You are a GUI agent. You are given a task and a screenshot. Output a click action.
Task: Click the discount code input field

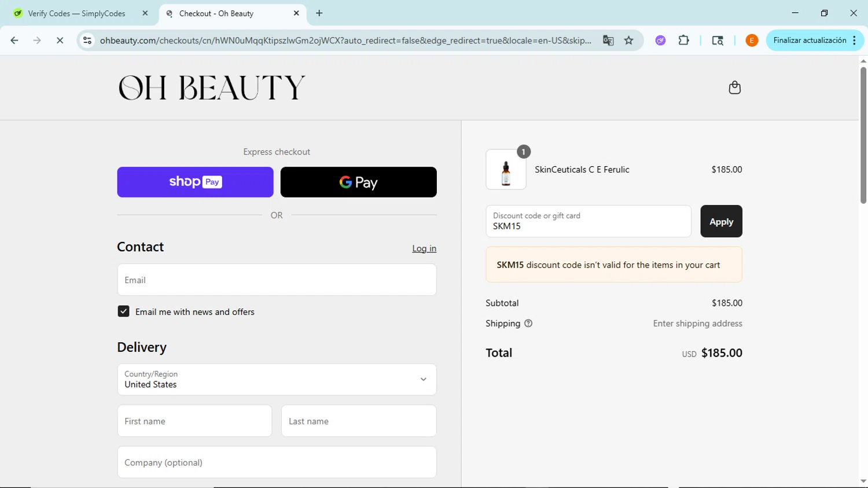pos(589,221)
